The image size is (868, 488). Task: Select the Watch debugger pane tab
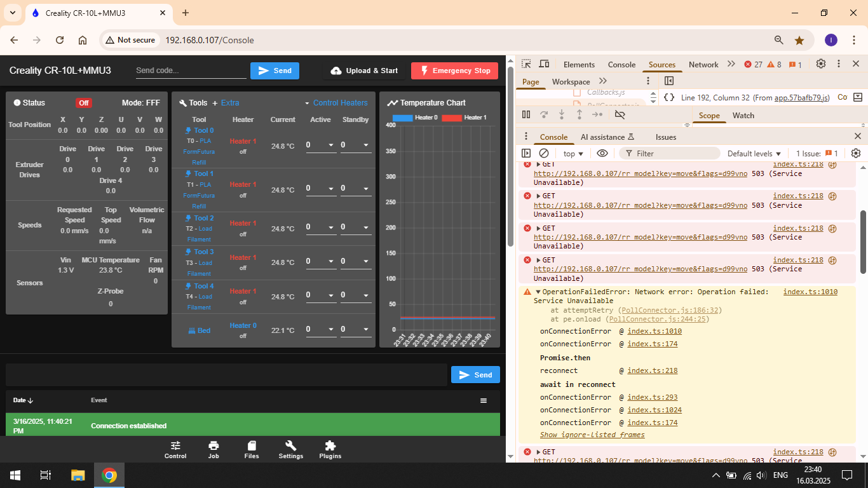743,116
